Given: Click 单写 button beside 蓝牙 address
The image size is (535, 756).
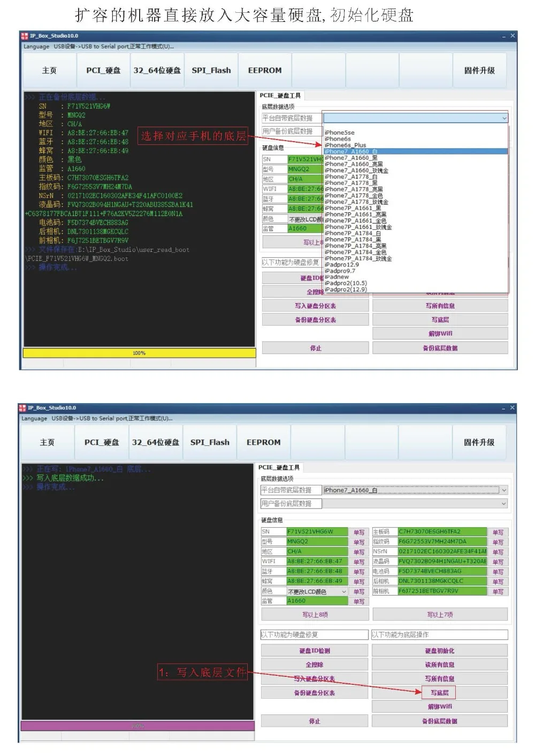Looking at the screenshot, I should [x=358, y=572].
